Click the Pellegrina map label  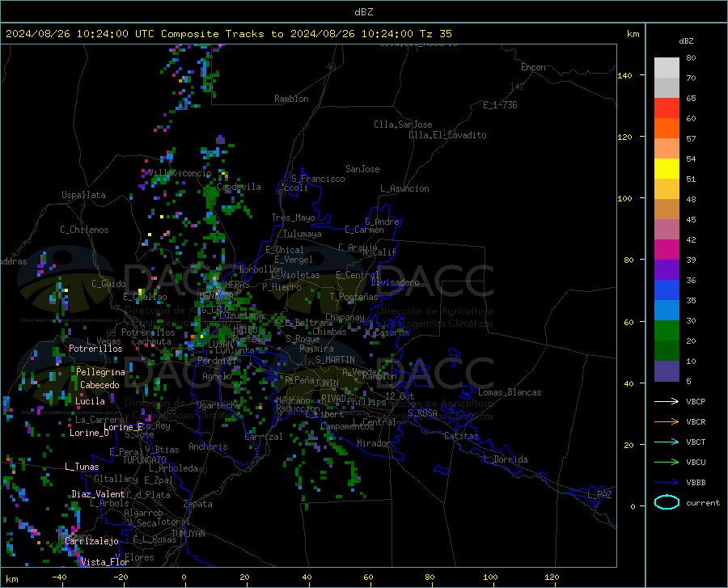click(100, 372)
